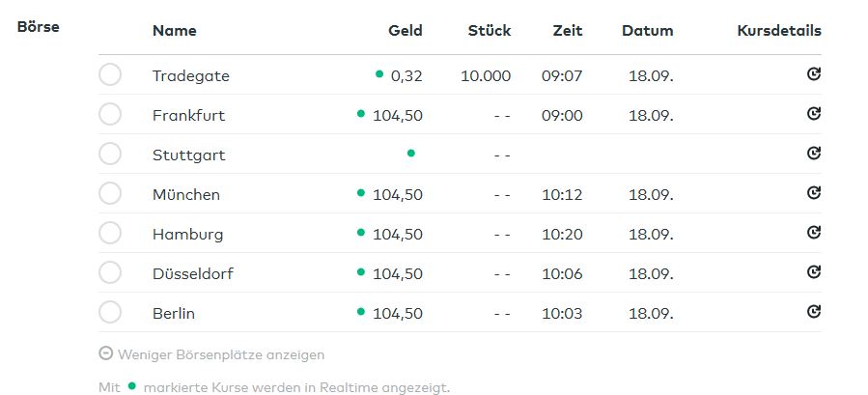Pick the Düsseldorf exchange option
This screenshot has width=868, height=395.
[110, 272]
